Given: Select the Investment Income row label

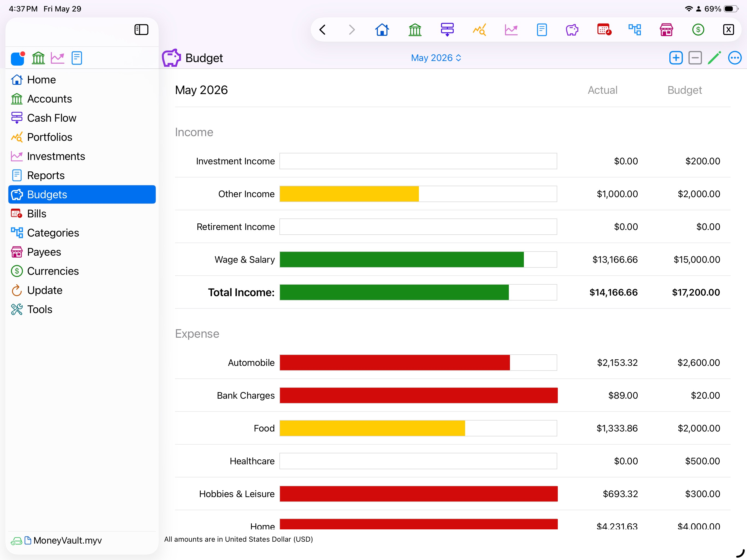Looking at the screenshot, I should point(235,161).
